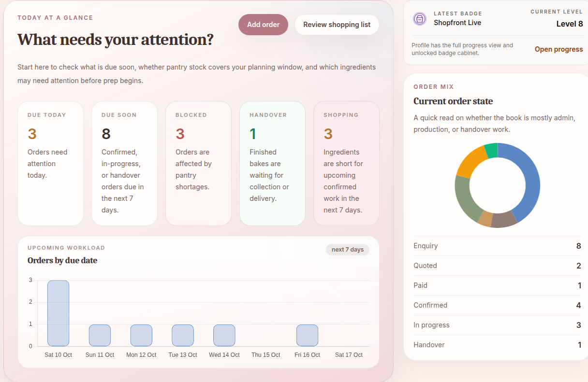Select the Due Soon card
The height and width of the screenshot is (382, 588).
[x=124, y=163]
